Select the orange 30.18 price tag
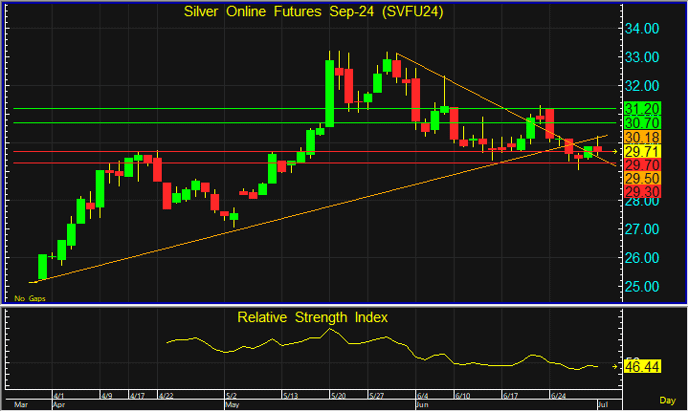Screen dimensions: 689x412 coord(641,137)
